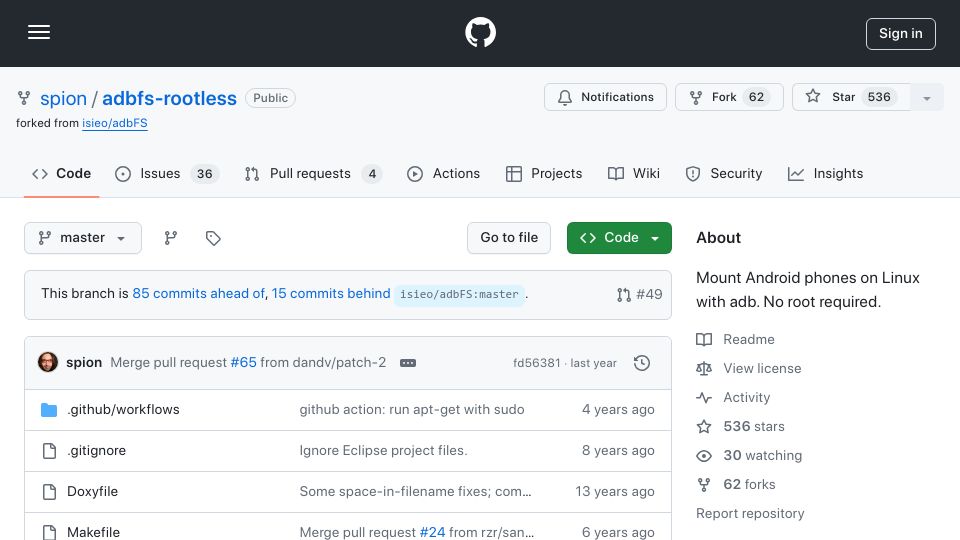The width and height of the screenshot is (960, 540).
Task: Click the Sign in button
Action: click(901, 34)
